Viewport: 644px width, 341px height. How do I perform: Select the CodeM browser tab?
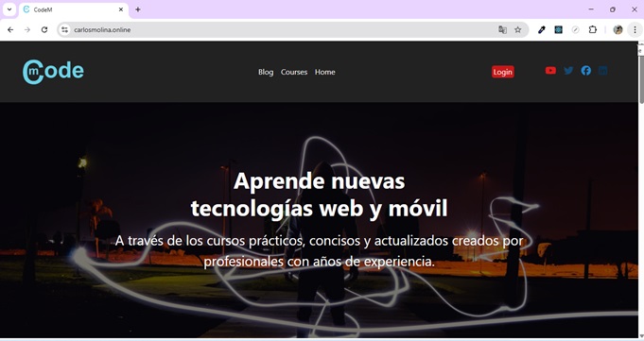click(x=74, y=9)
